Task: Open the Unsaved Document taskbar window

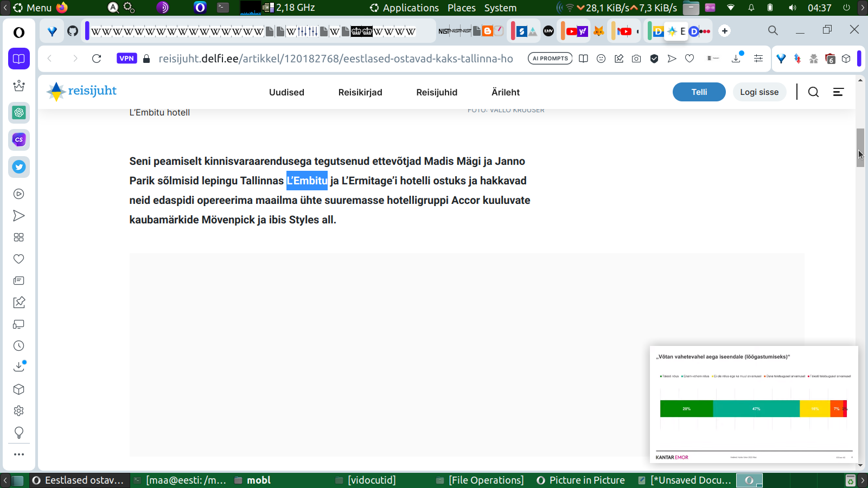Action: click(685, 480)
